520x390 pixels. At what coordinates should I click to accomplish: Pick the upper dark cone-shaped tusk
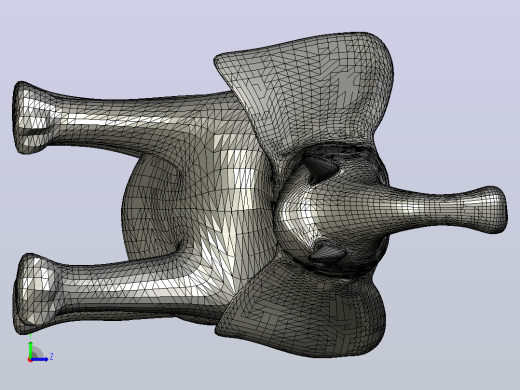click(x=321, y=168)
